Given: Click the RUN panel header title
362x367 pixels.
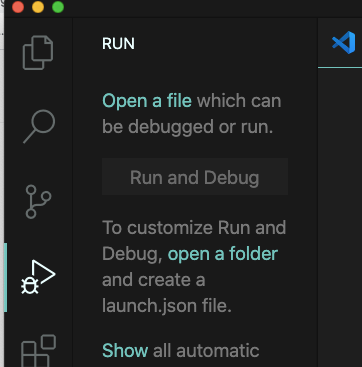Looking at the screenshot, I should pos(118,44).
